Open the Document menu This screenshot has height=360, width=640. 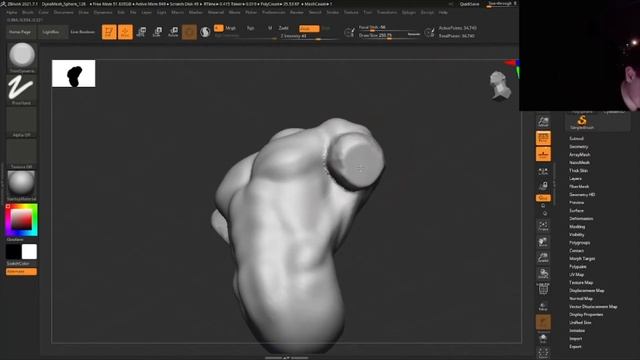(64, 13)
